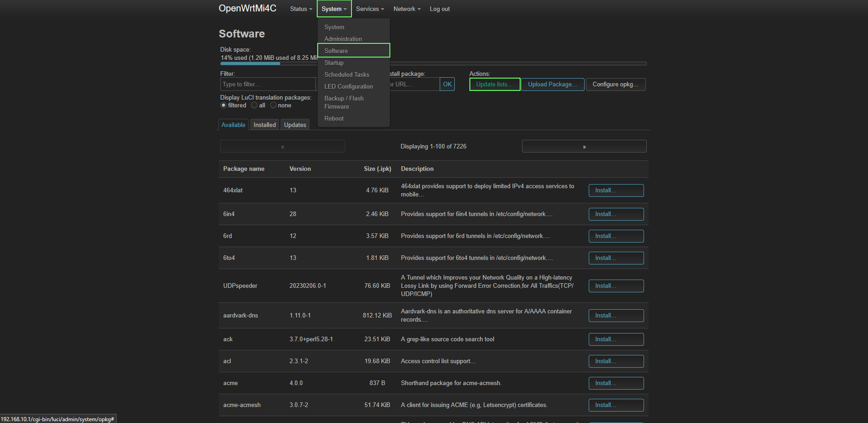Image resolution: width=868 pixels, height=423 pixels.
Task: Click 'Access control list support' description
Action: (x=438, y=361)
